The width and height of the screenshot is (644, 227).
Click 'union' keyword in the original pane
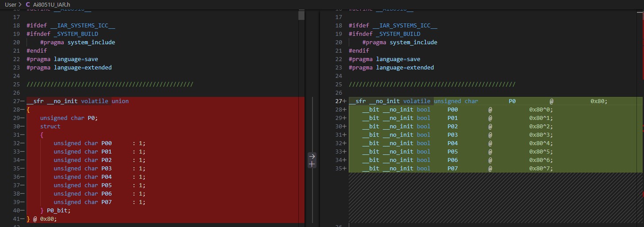[x=120, y=101]
